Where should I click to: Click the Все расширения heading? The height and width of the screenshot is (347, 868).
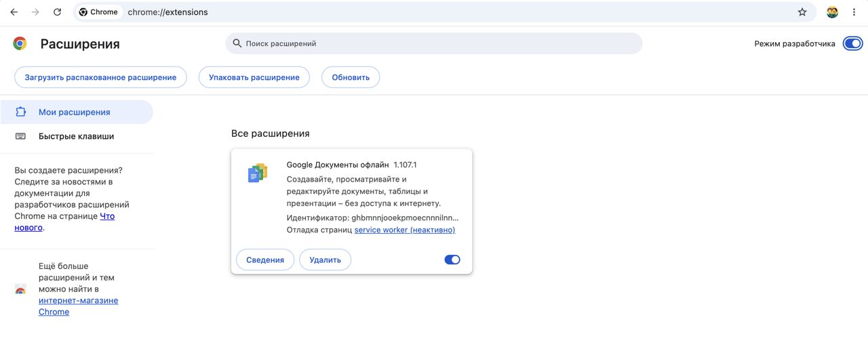271,134
